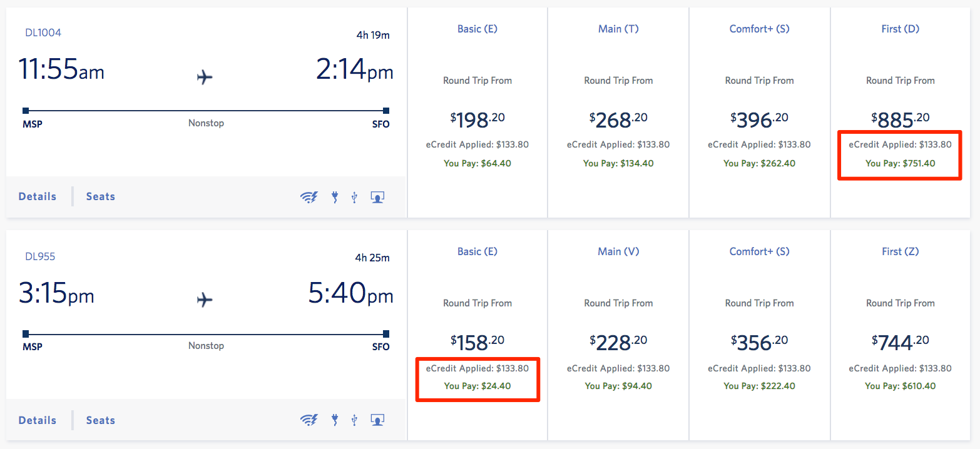The width and height of the screenshot is (980, 449).
Task: Click the airplane icon on flight DL955
Action: click(205, 300)
